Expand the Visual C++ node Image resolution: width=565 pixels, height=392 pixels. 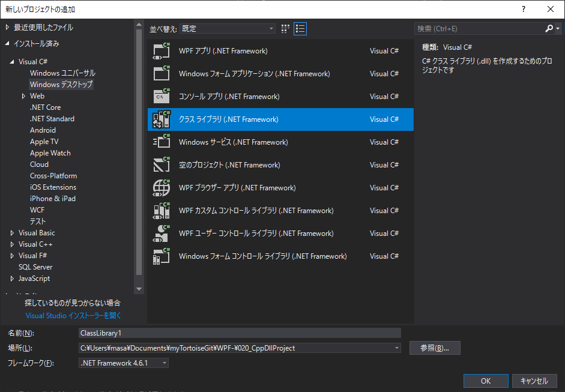[x=12, y=244]
